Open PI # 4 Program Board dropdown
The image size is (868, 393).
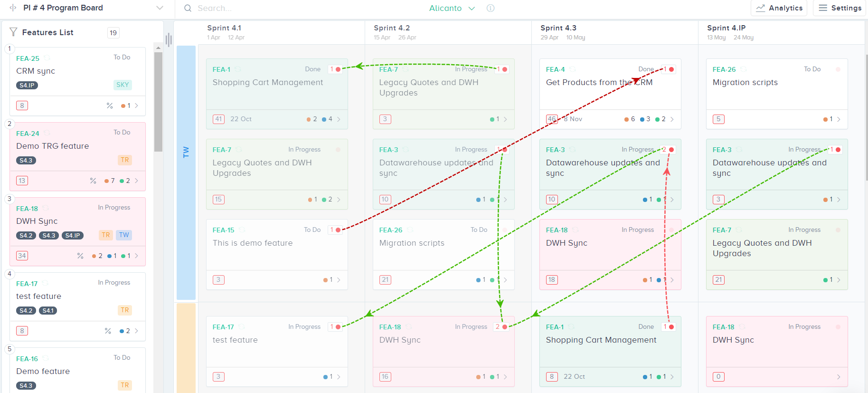click(x=160, y=8)
